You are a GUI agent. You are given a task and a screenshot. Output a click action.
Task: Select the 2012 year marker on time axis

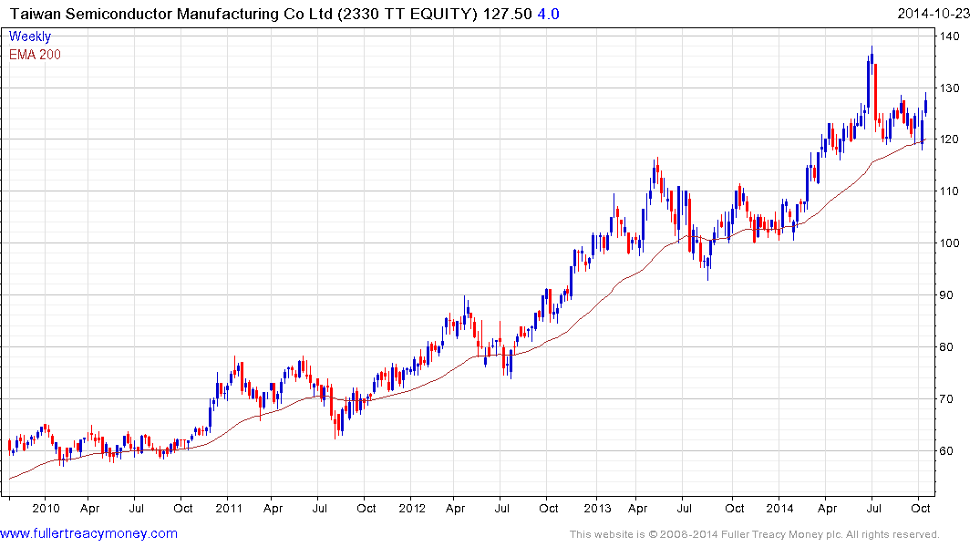pos(411,508)
